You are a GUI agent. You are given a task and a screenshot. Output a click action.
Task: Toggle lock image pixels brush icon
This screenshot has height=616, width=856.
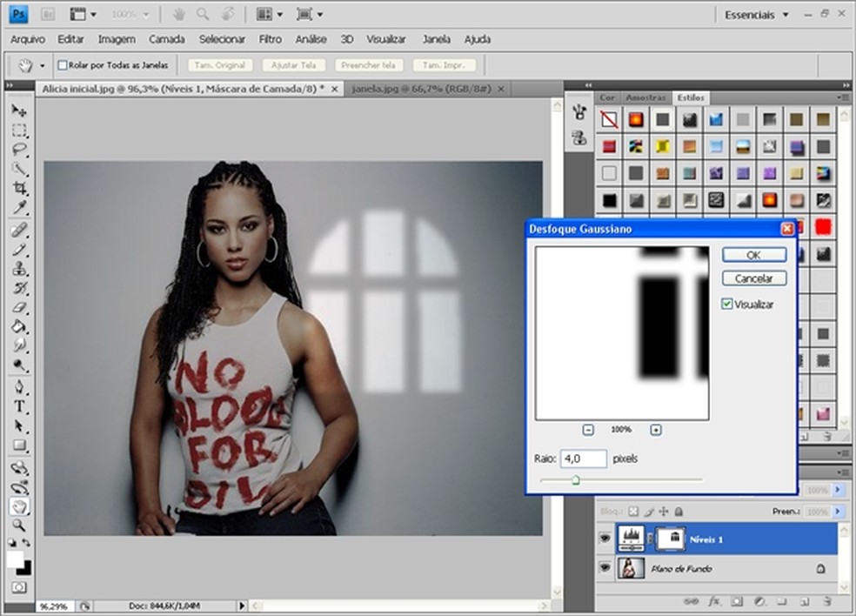(649, 512)
